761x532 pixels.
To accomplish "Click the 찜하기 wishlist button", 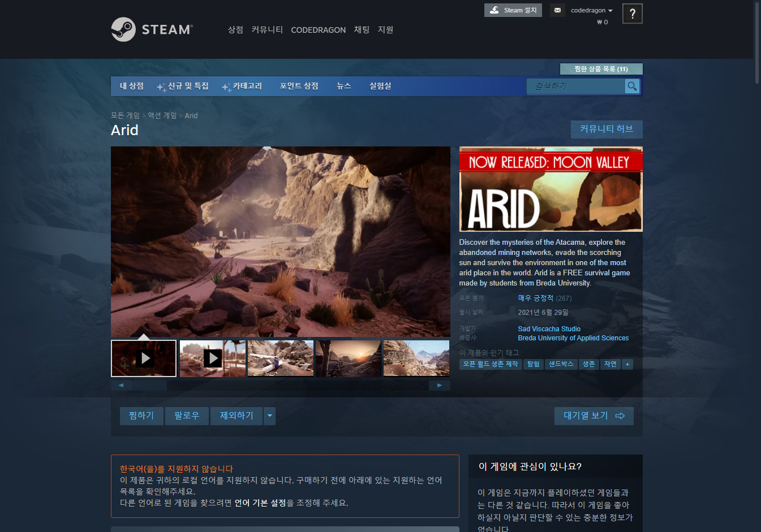I will click(141, 416).
